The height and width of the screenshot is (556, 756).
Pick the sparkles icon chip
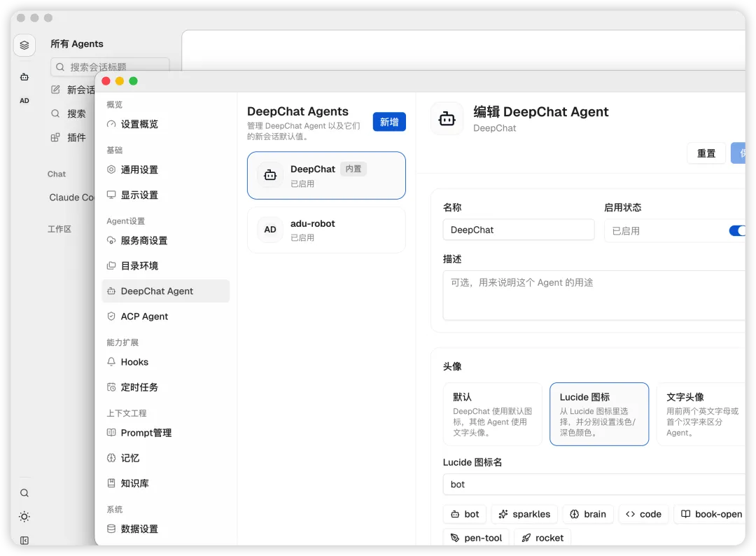coord(524,514)
